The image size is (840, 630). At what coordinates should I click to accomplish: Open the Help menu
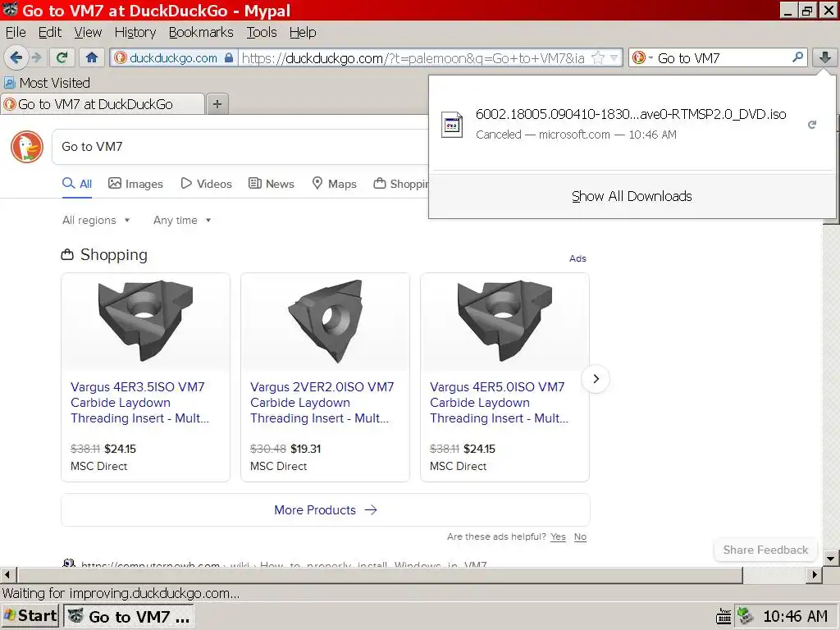pyautogui.click(x=303, y=32)
